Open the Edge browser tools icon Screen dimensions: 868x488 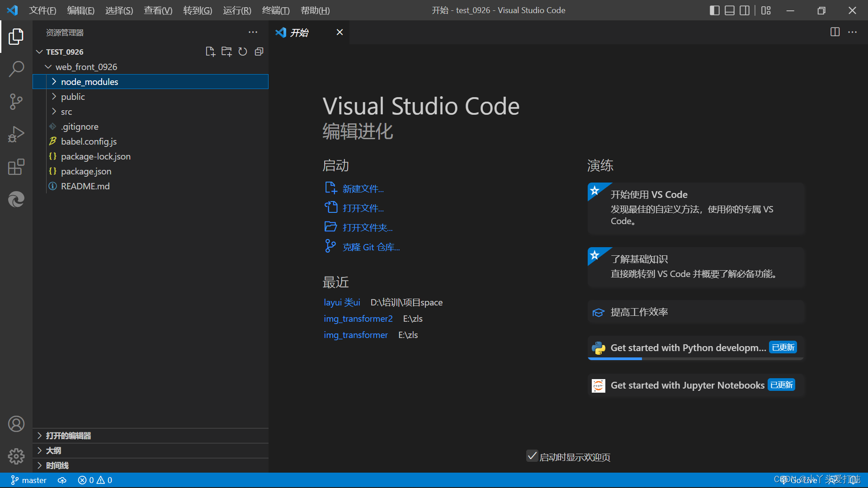[16, 199]
